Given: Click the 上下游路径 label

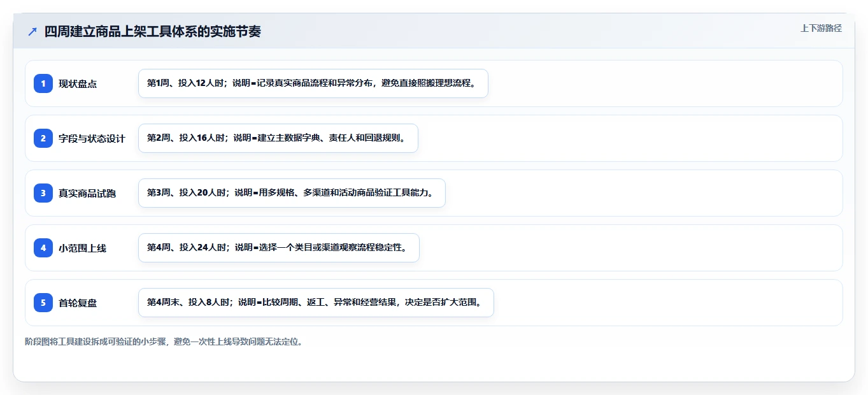Looking at the screenshot, I should pyautogui.click(x=821, y=28).
